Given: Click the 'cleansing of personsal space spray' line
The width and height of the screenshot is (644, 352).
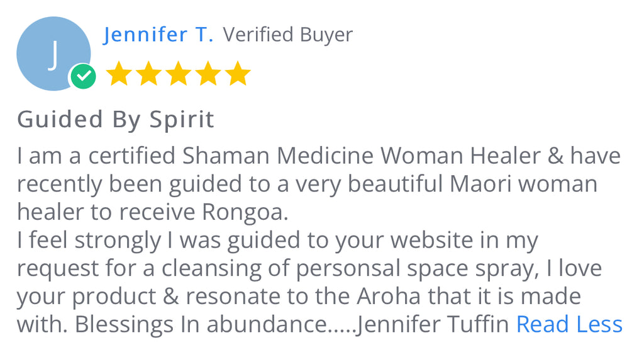Looking at the screenshot, I should pyautogui.click(x=350, y=268).
